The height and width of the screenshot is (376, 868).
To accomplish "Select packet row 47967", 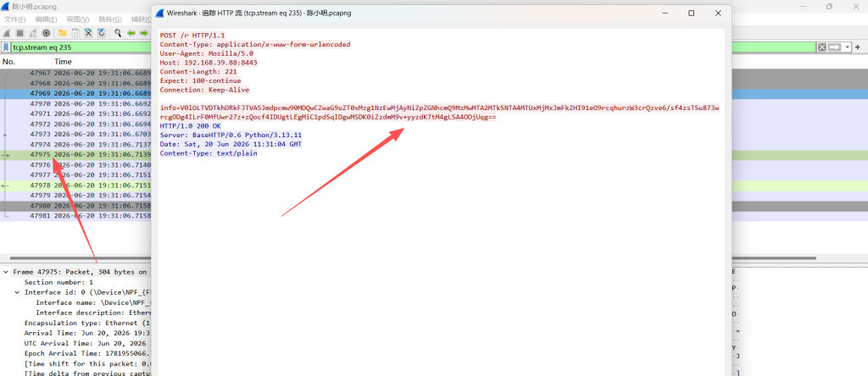I will tap(75, 73).
